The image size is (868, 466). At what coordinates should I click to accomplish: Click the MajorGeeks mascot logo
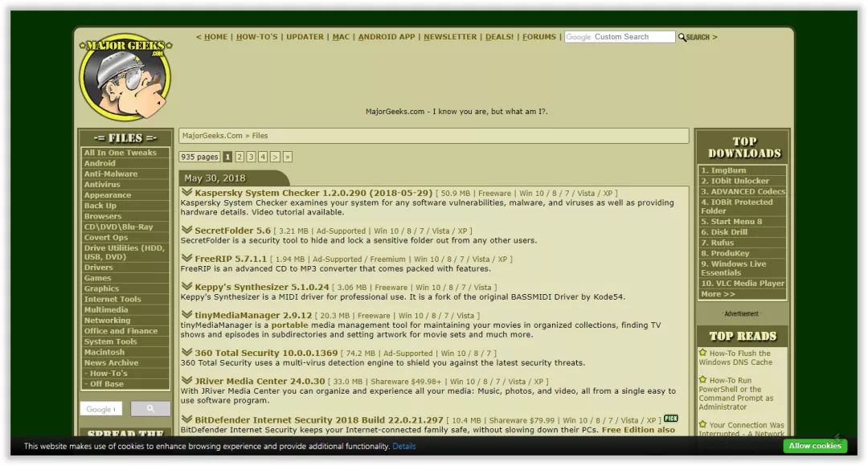click(125, 76)
